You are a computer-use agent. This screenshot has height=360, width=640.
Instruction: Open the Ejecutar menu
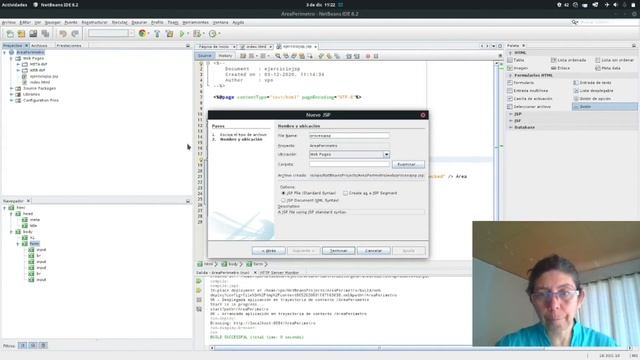point(120,22)
